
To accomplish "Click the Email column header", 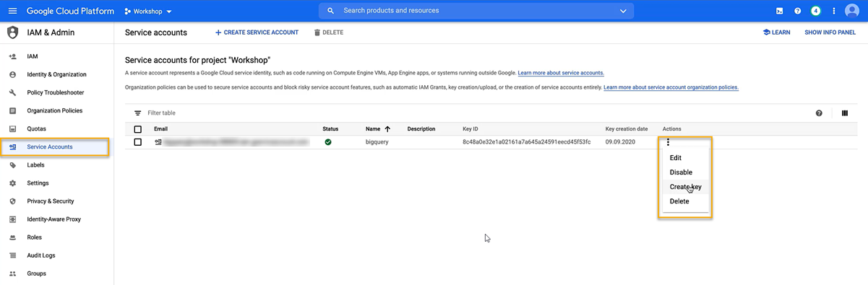I will 160,129.
